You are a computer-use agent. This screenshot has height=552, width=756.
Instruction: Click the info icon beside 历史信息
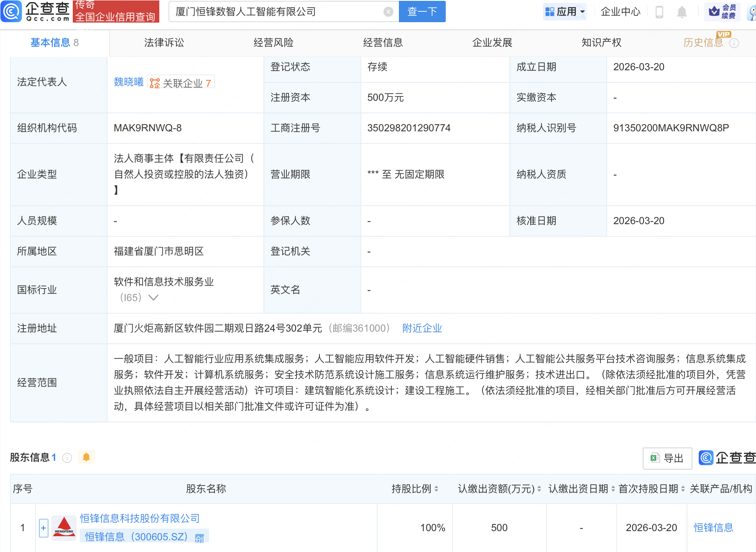tap(734, 43)
